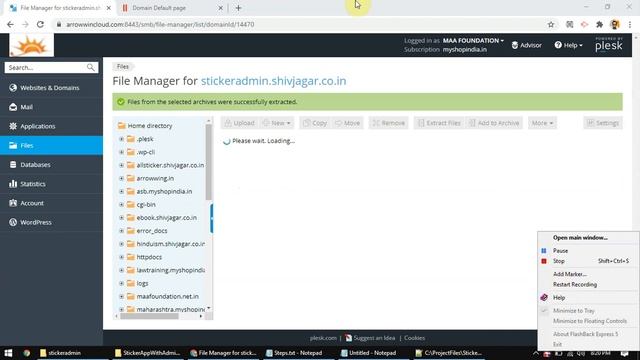This screenshot has width=640, height=360.
Task: Switch to Domain Default page tab
Action: 171,8
